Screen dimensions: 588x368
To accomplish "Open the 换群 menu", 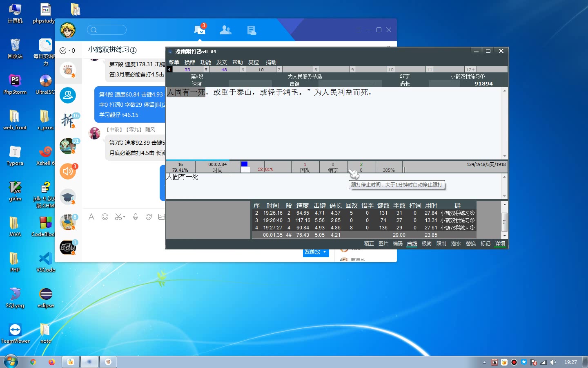I will 190,62.
